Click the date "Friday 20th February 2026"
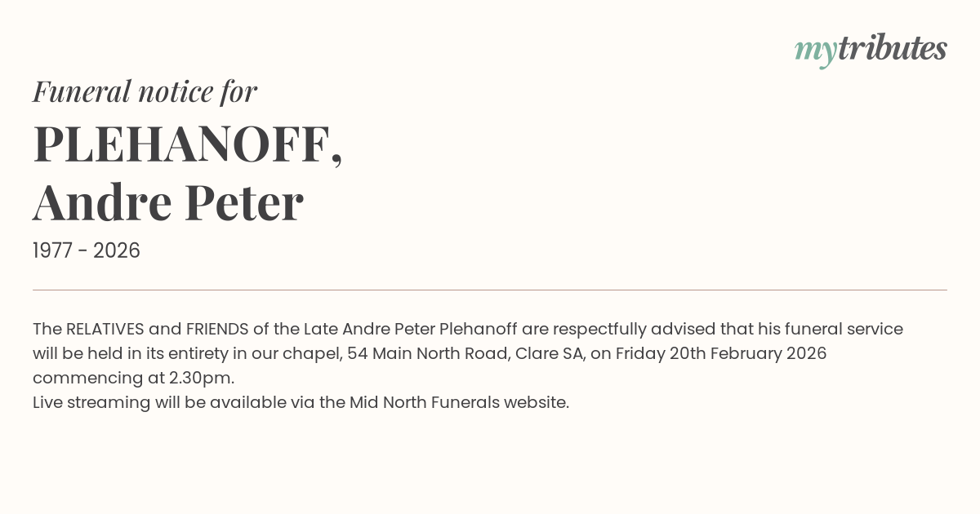 pyautogui.click(x=721, y=353)
